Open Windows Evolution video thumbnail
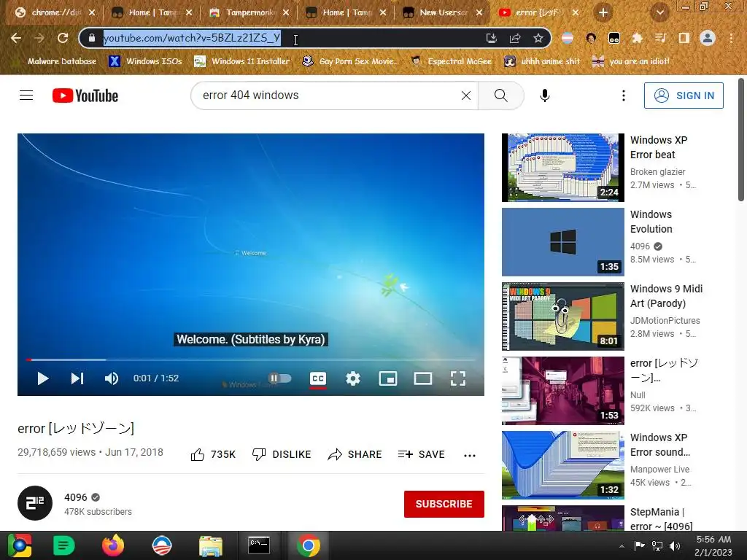 tap(562, 242)
